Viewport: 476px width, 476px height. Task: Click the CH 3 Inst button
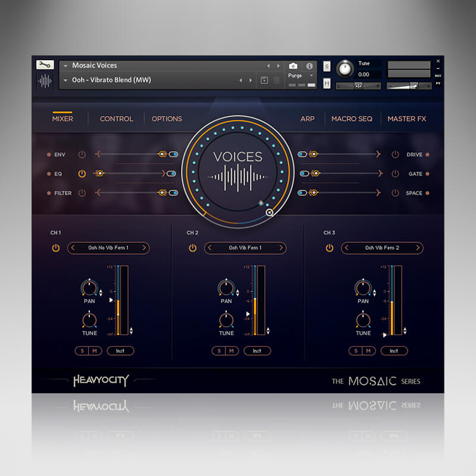(394, 351)
